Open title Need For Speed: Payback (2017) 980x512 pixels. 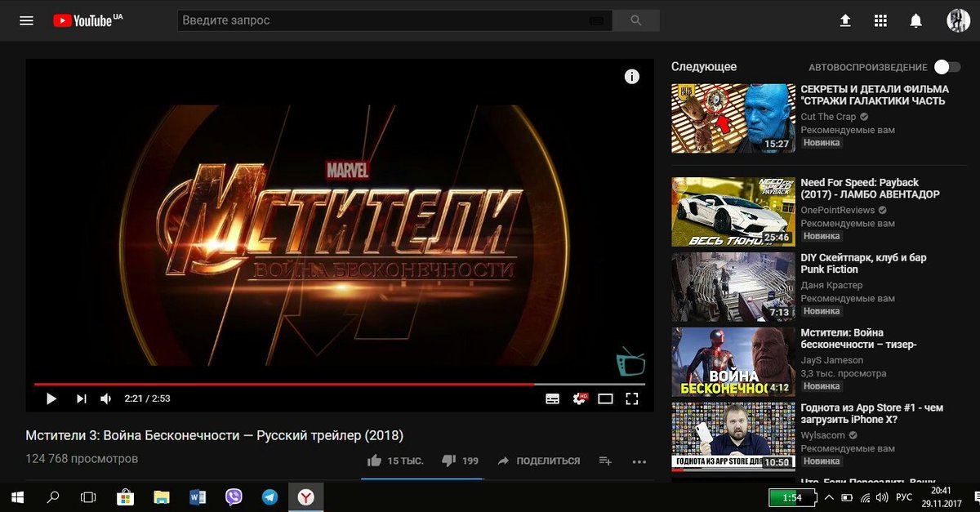[x=870, y=189]
